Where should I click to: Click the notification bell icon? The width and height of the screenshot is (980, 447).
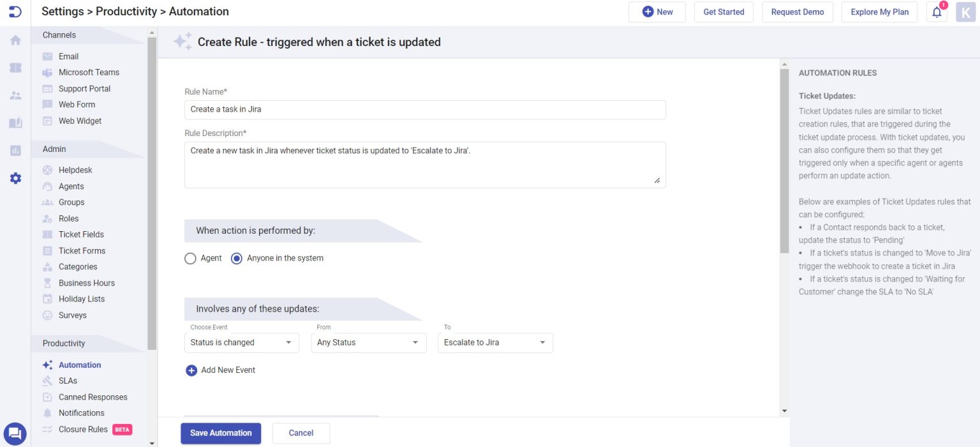point(935,11)
